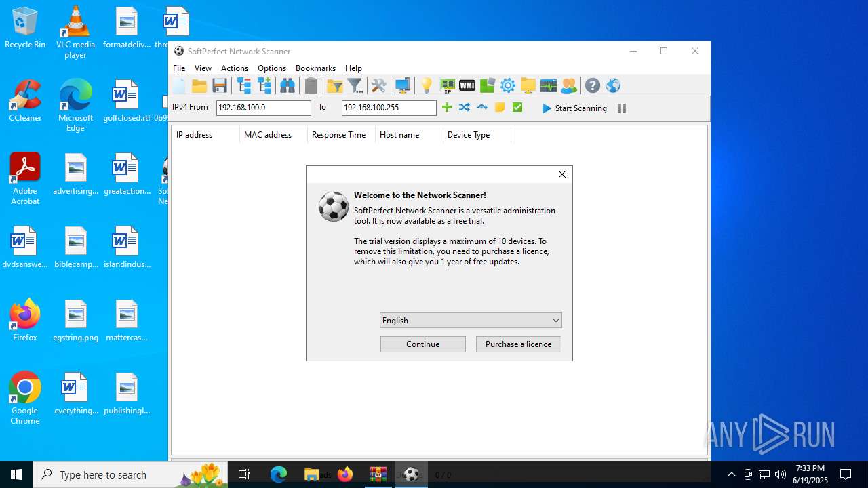Sort by Response Time column header
This screenshot has width=868, height=488.
pyautogui.click(x=341, y=135)
